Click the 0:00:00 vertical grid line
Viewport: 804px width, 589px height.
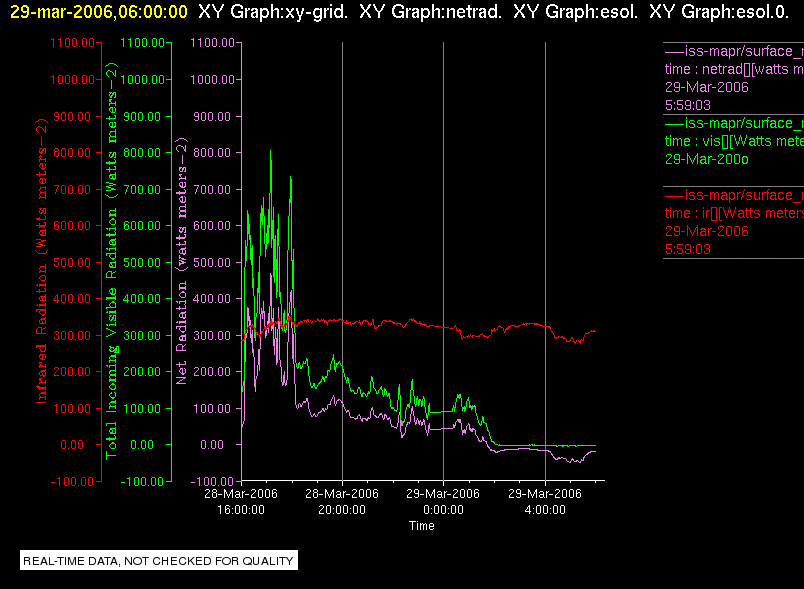pyautogui.click(x=444, y=261)
